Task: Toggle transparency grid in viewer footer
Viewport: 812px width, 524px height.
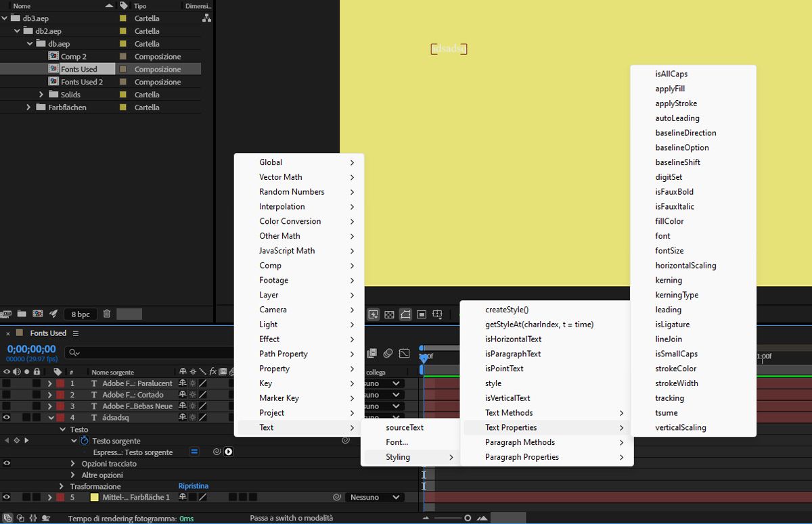Action: point(389,314)
